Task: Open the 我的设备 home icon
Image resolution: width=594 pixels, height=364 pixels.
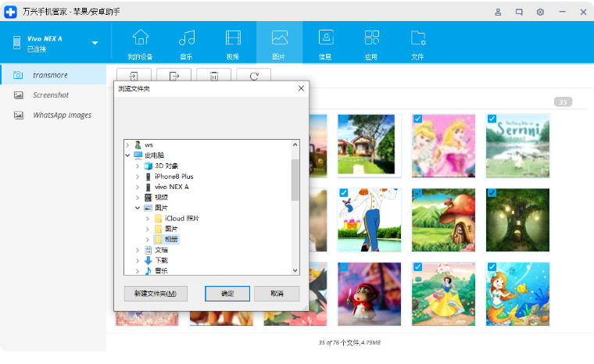Action: (x=141, y=44)
